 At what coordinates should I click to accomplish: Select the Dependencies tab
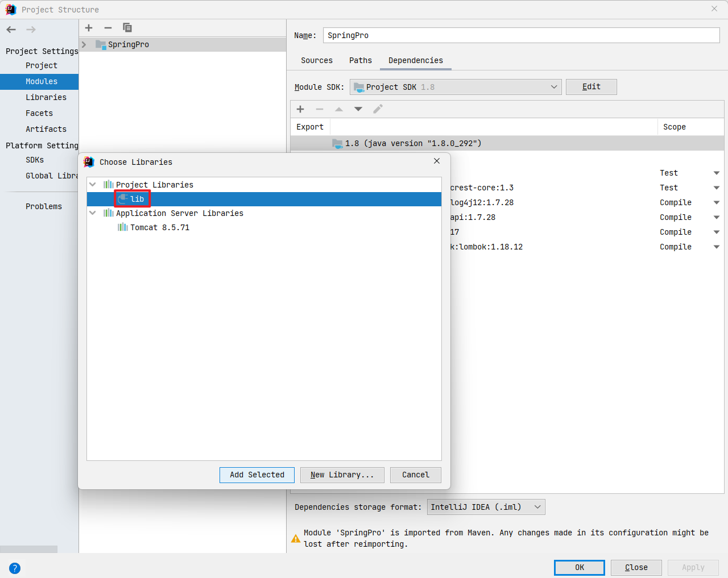pos(416,60)
